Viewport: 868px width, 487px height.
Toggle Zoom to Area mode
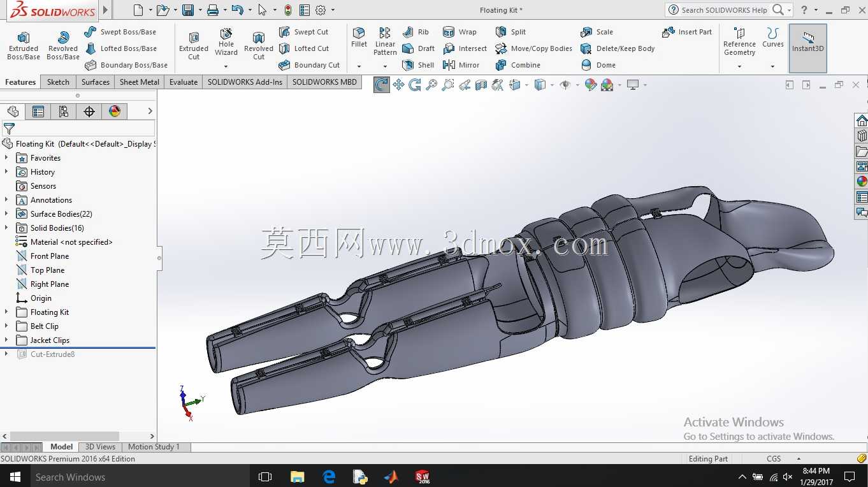point(448,85)
